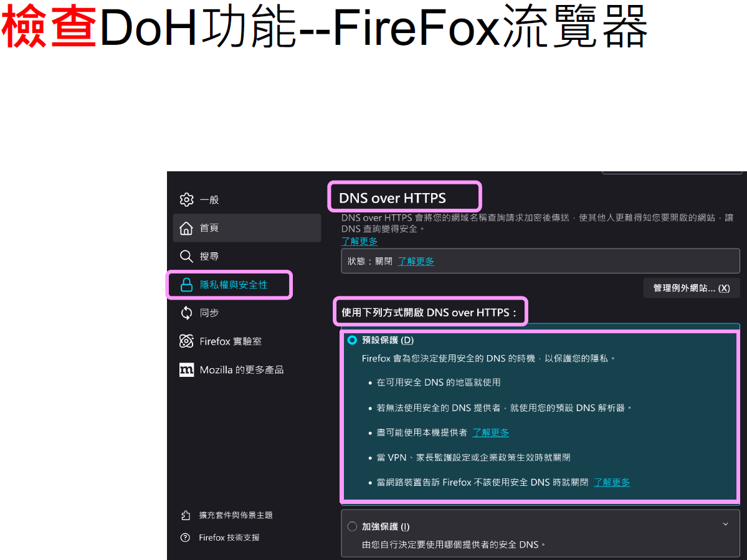Click the General gear icon

186,199
